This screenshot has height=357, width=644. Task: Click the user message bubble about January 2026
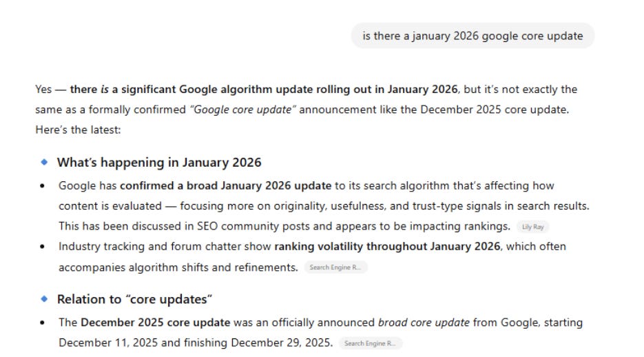tap(472, 36)
